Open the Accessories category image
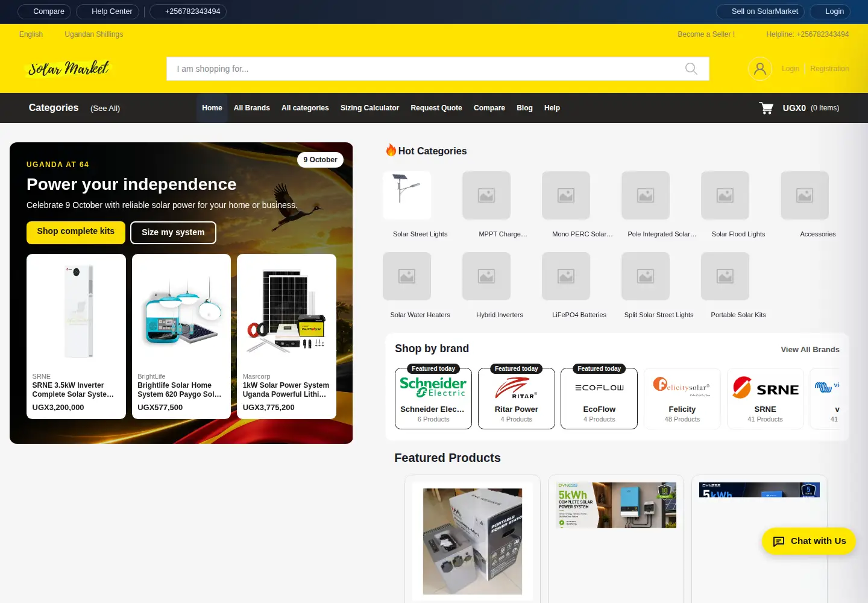This screenshot has width=868, height=603. tap(805, 195)
